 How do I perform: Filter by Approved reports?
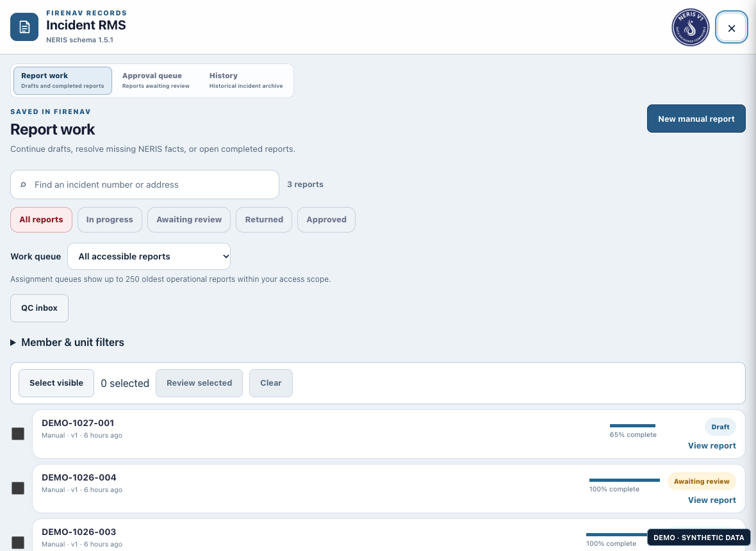(326, 220)
